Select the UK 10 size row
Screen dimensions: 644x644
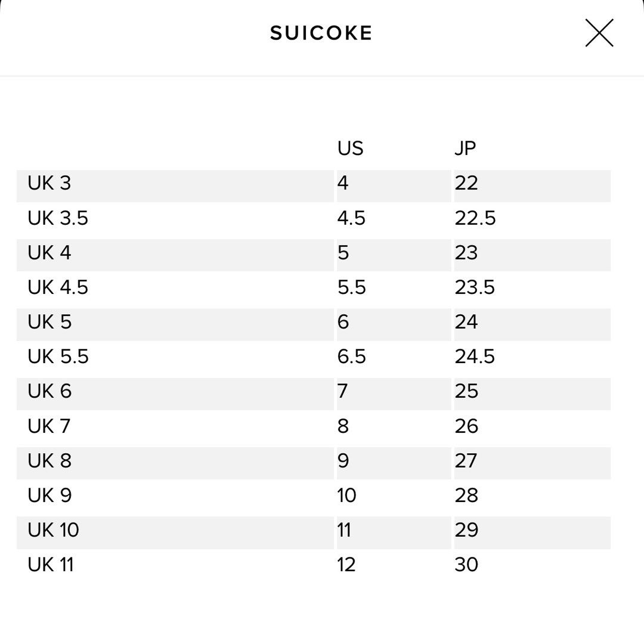pos(314,532)
